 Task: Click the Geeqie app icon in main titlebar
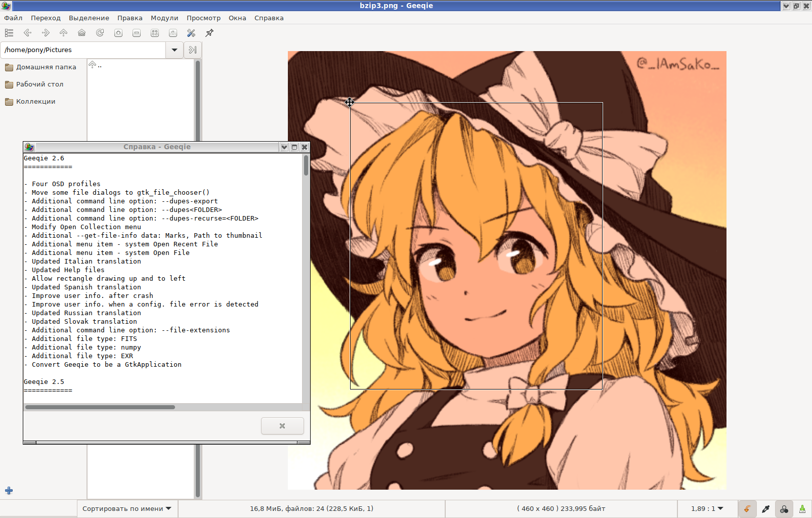6,6
